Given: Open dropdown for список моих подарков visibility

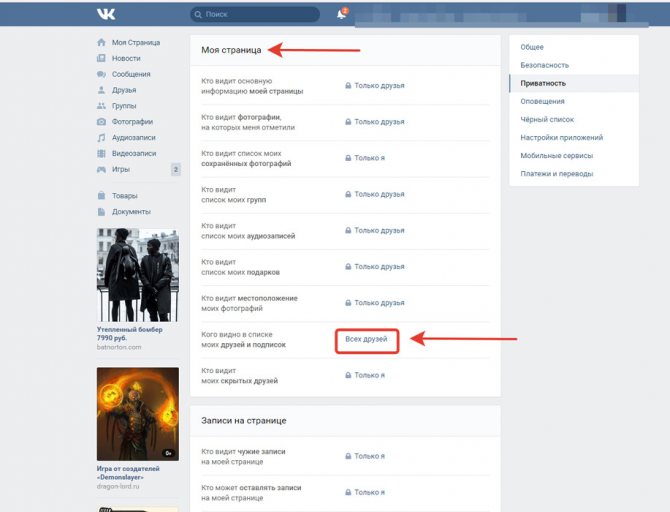Looking at the screenshot, I should [378, 267].
